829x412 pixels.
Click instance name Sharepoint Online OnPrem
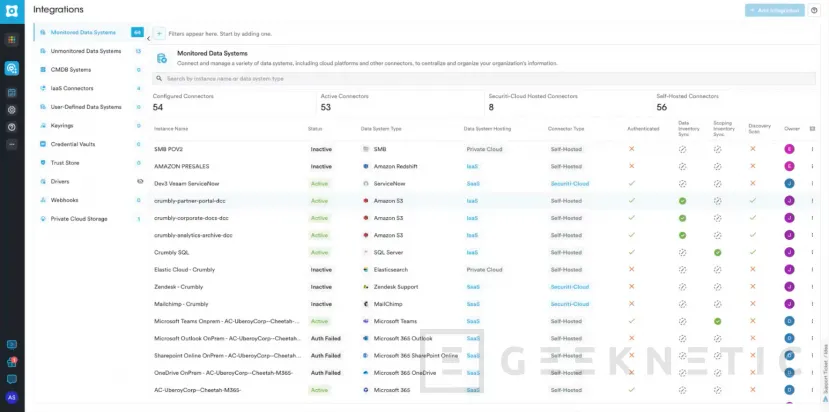click(x=227, y=355)
